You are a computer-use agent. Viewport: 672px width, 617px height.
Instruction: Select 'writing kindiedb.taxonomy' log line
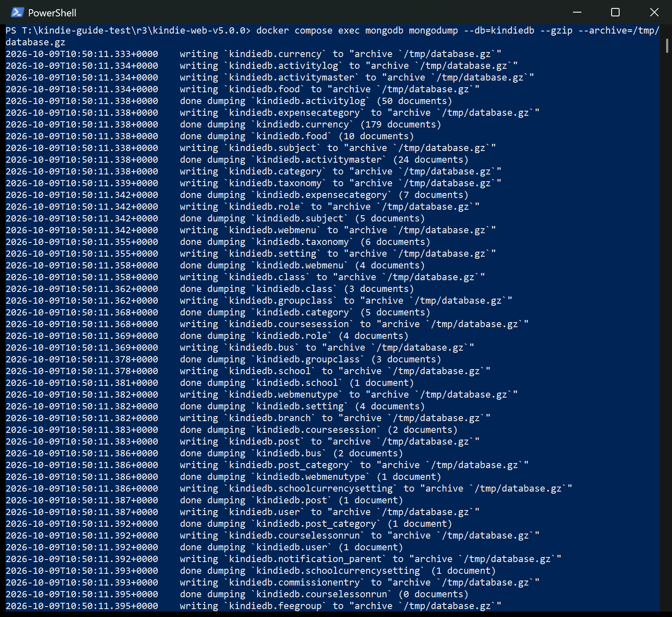pyautogui.click(x=253, y=183)
